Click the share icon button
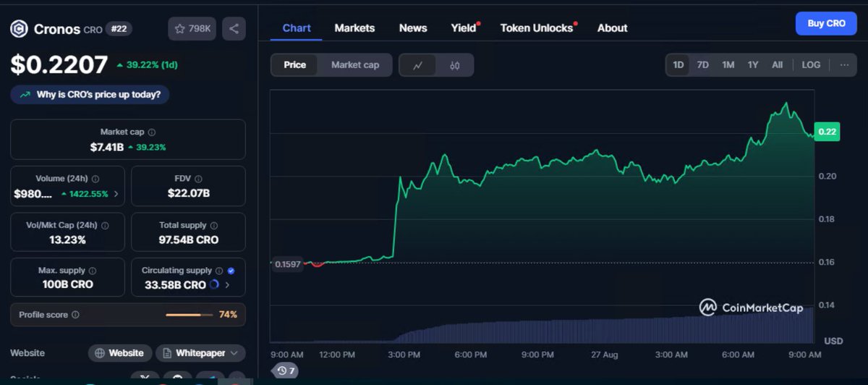The height and width of the screenshot is (385, 868). (234, 28)
